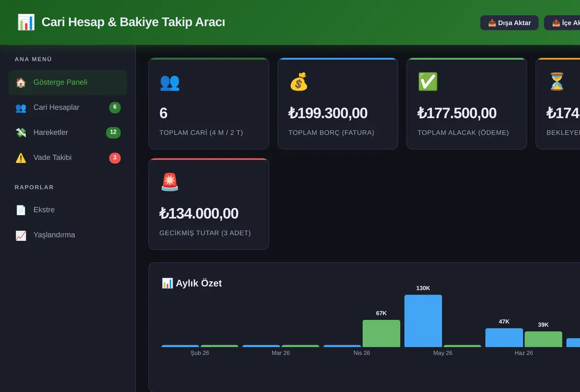Click the bar chart logo in the header
Screen dimensions: 580x392
pos(26,22)
